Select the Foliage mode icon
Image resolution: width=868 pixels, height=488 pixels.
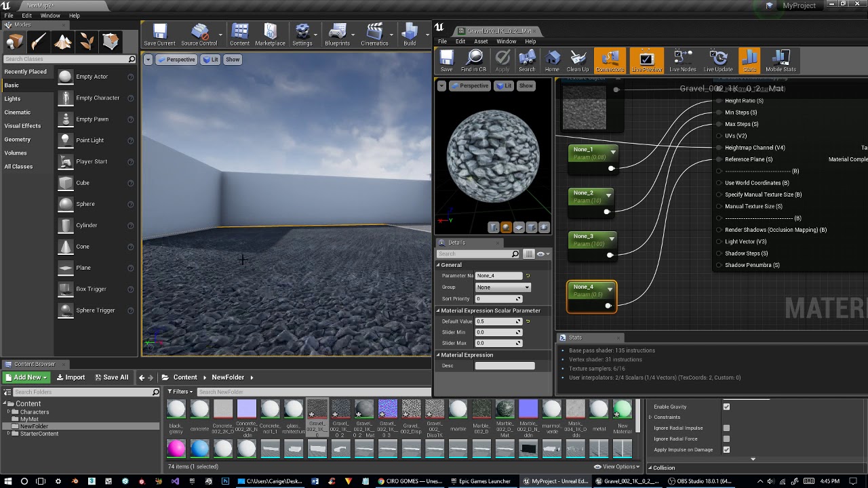click(x=87, y=42)
